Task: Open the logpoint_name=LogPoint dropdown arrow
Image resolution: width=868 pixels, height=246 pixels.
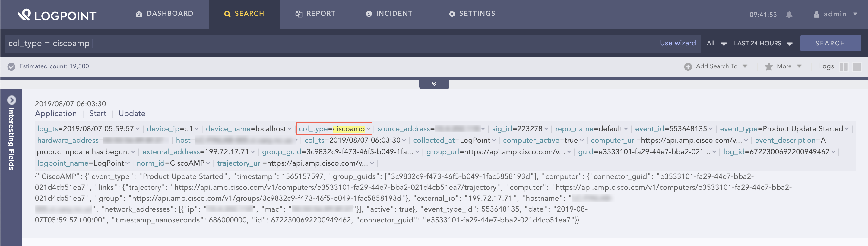Action: [127, 163]
